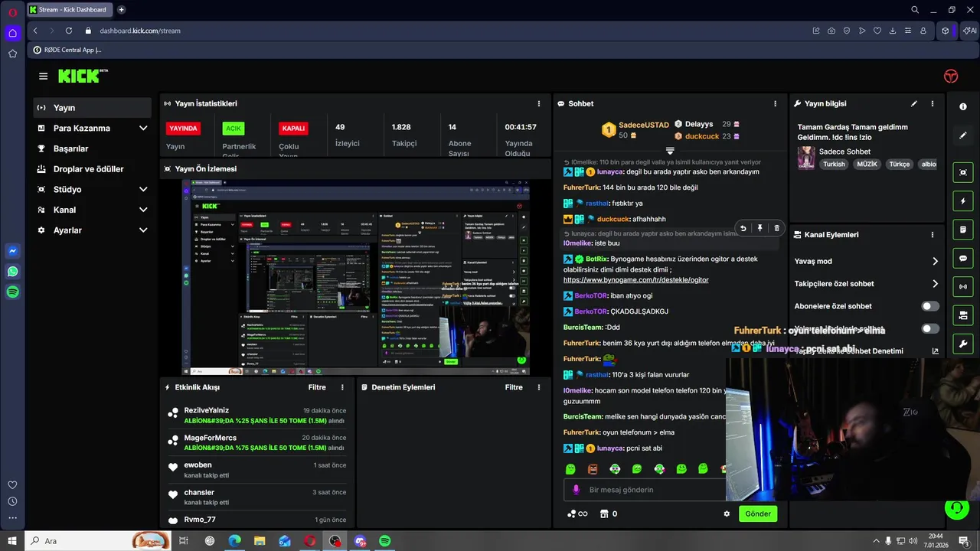Open Filtre dropdown in Etkinlik Akışı

(x=317, y=387)
